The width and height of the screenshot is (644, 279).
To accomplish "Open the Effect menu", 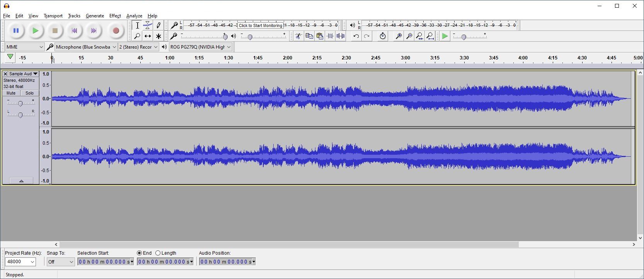I will pos(115,16).
